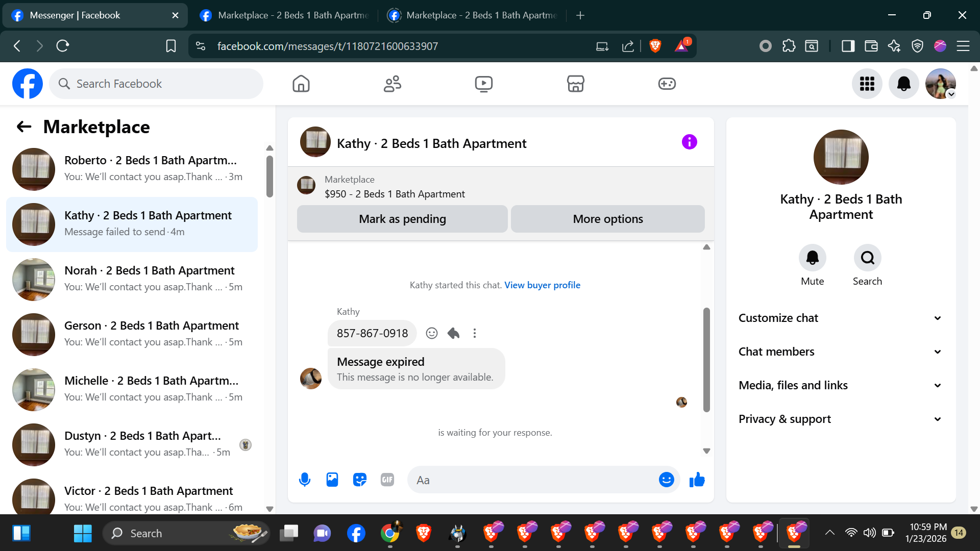
Task: Toggle conversation information panel icon
Action: click(x=689, y=142)
